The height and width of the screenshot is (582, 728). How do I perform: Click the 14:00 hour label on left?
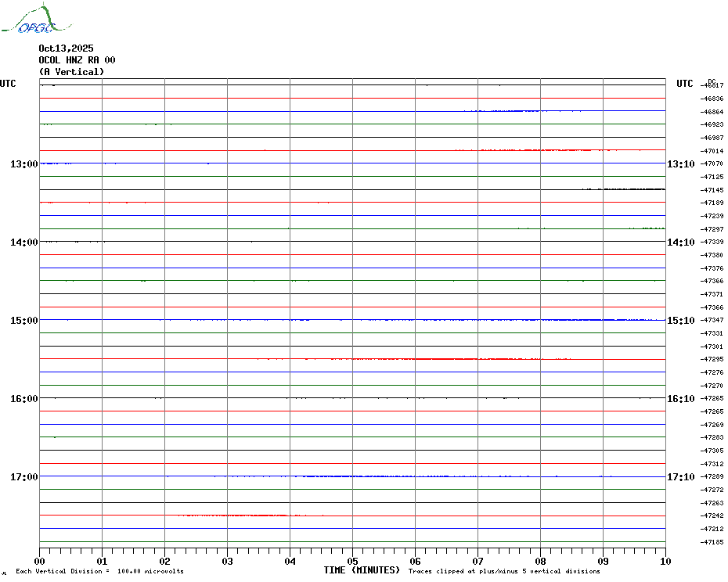23,242
